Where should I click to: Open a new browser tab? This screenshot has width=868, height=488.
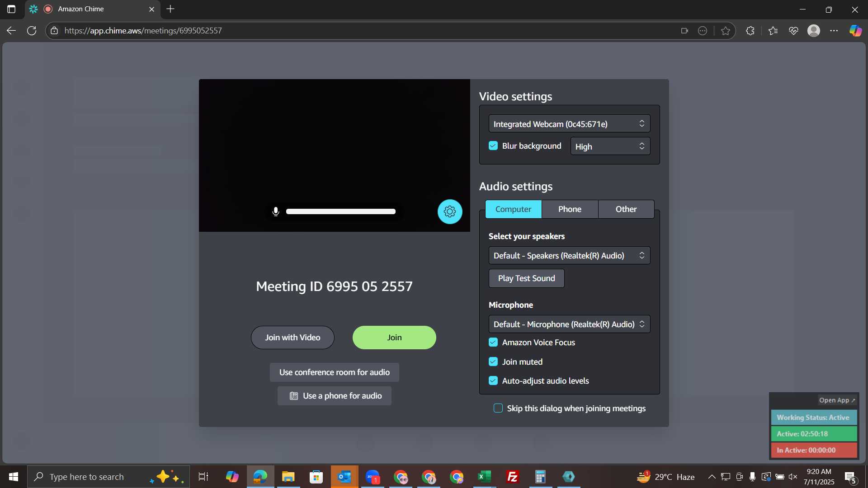[170, 9]
